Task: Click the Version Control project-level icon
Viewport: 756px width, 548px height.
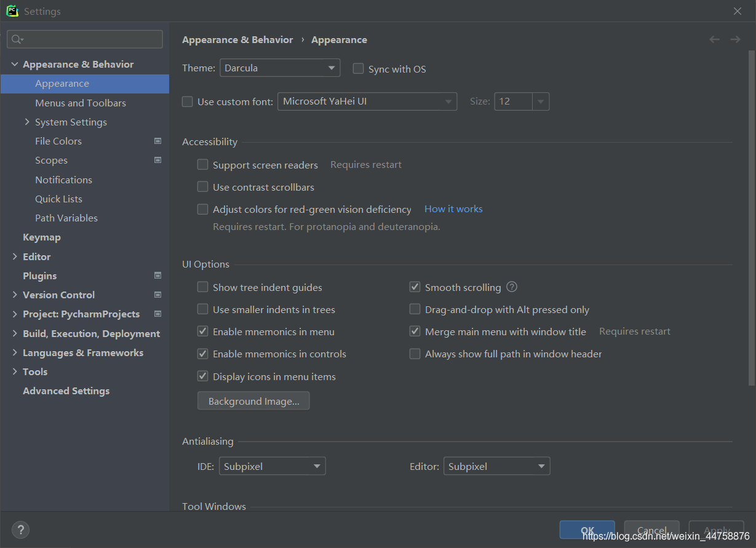Action: (x=157, y=295)
